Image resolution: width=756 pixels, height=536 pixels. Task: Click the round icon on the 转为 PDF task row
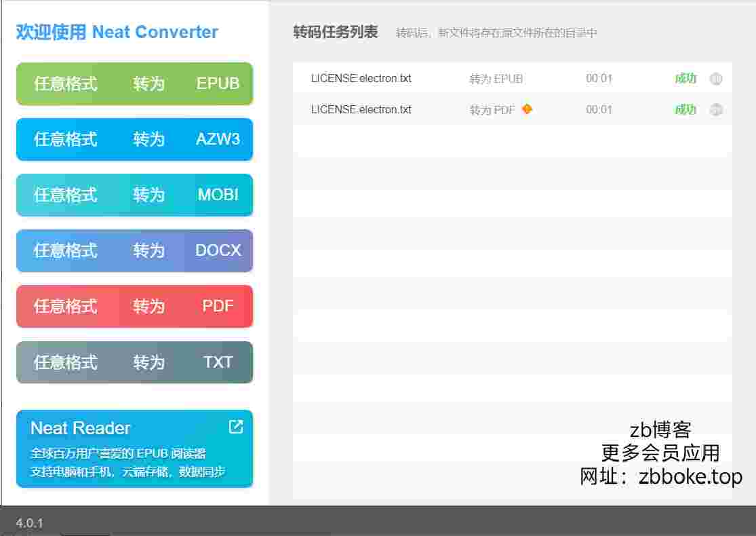716,110
